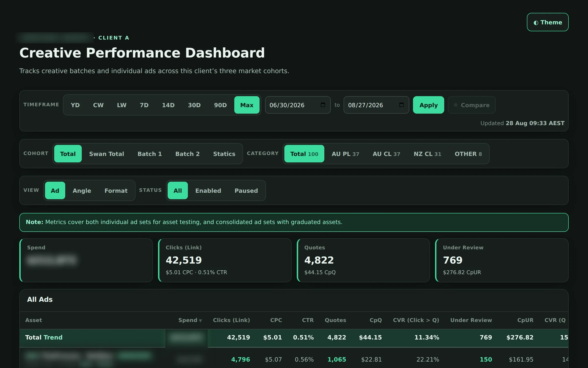Click the start date field 06/30/2026
The image size is (588, 368).
[x=298, y=105]
